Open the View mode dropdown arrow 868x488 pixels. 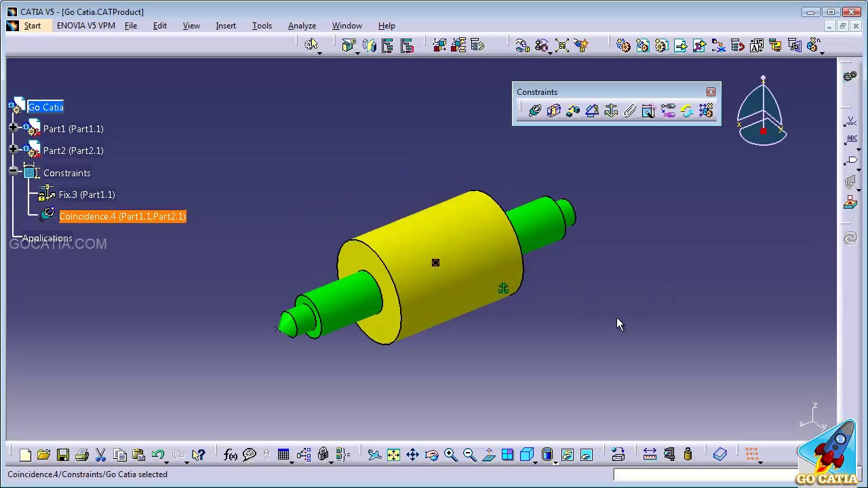tap(555, 462)
